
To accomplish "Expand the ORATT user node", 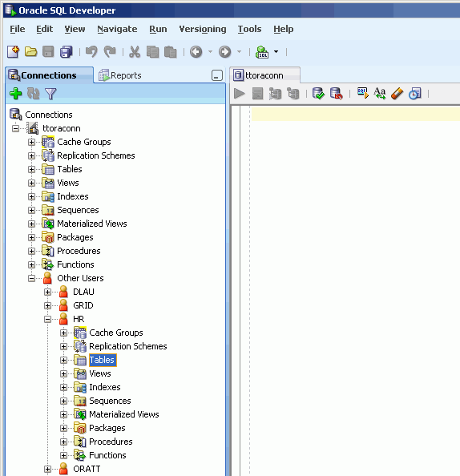I will [47, 470].
